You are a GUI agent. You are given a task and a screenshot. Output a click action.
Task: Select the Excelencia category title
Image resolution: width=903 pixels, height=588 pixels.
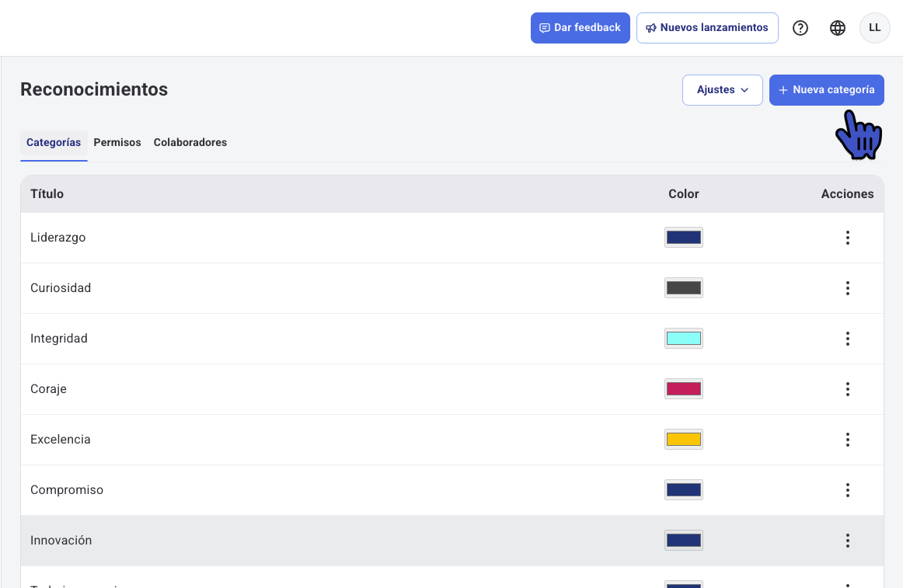(x=61, y=440)
